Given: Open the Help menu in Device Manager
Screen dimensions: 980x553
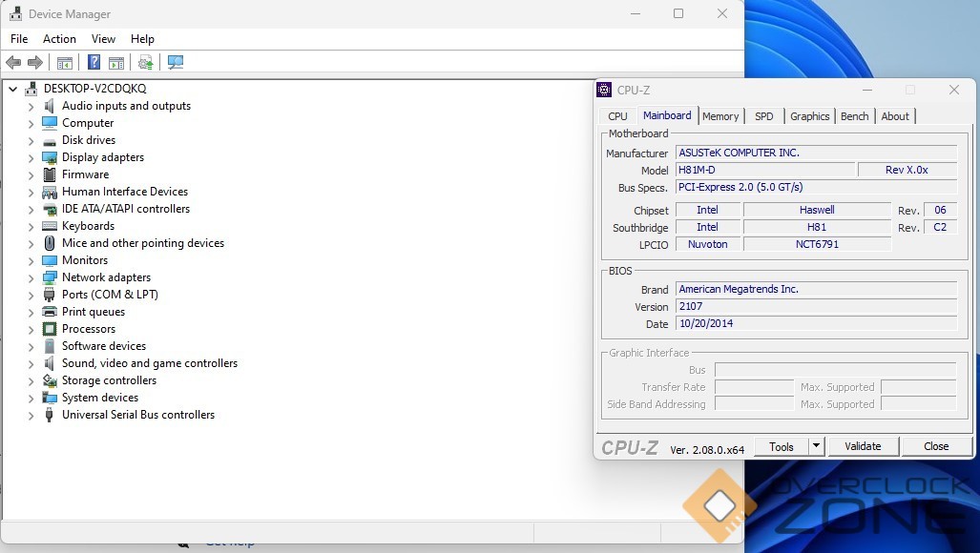Looking at the screenshot, I should [142, 39].
